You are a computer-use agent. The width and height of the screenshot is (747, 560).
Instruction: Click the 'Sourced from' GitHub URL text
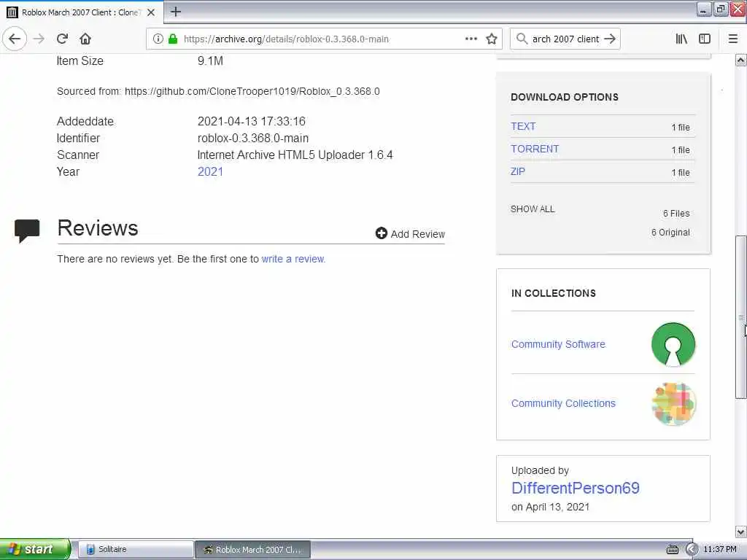coord(252,91)
